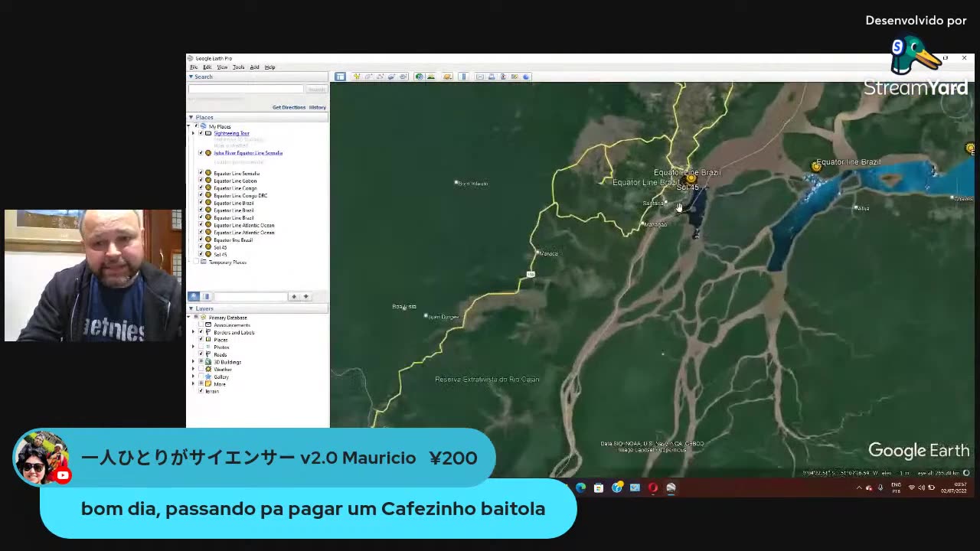Open the Sightseeing Tour link
The height and width of the screenshot is (551, 980).
231,133
